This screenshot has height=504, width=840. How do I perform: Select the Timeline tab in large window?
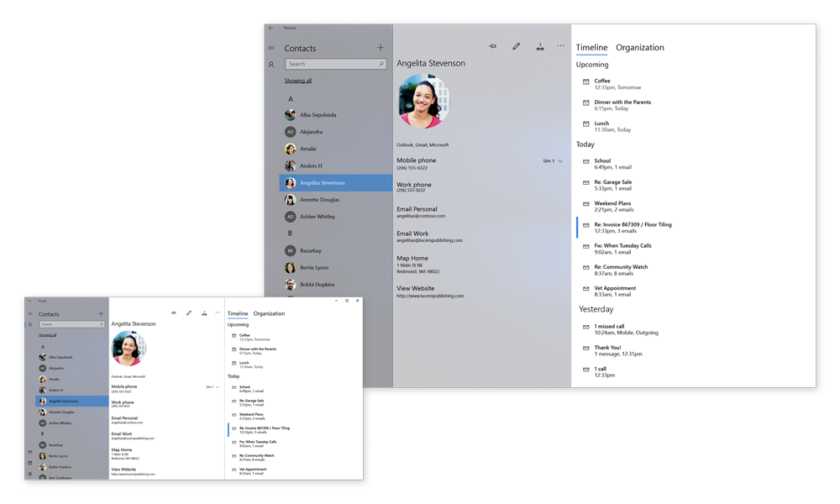591,47
